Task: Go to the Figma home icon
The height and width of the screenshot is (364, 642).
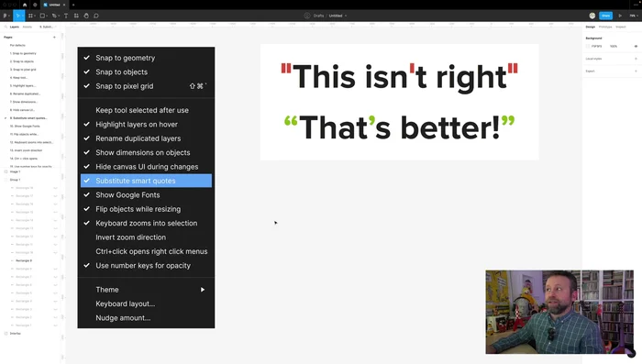Action: [x=25, y=5]
